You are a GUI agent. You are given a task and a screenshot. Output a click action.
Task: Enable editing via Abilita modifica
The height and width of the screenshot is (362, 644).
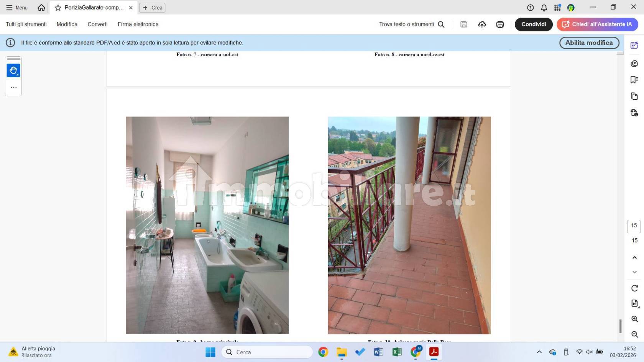click(x=589, y=43)
